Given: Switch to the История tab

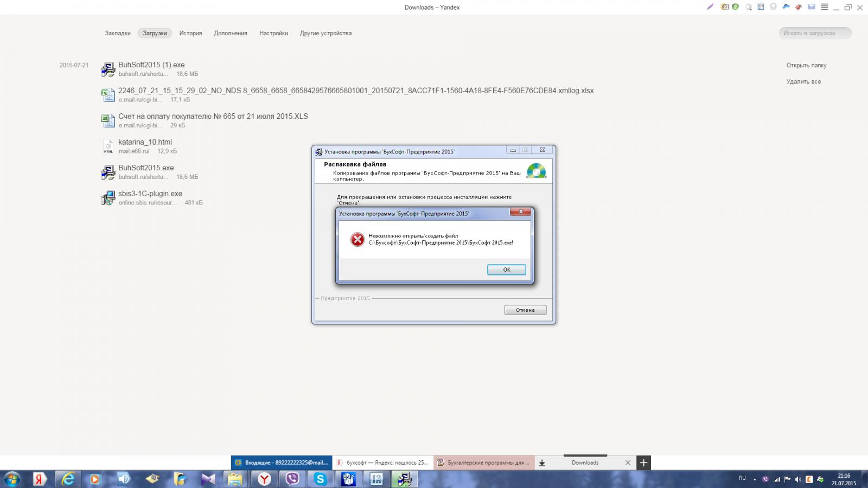Looking at the screenshot, I should click(x=190, y=33).
